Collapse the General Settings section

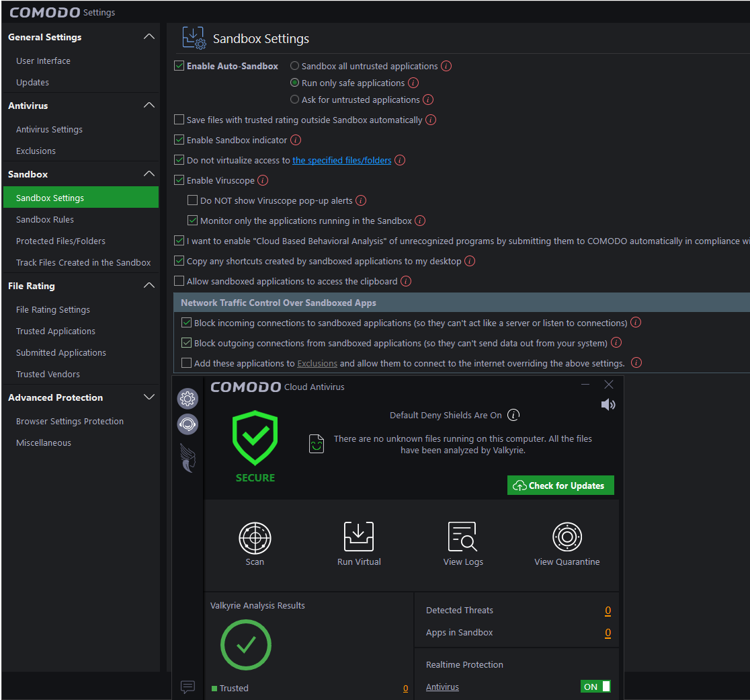click(x=149, y=37)
